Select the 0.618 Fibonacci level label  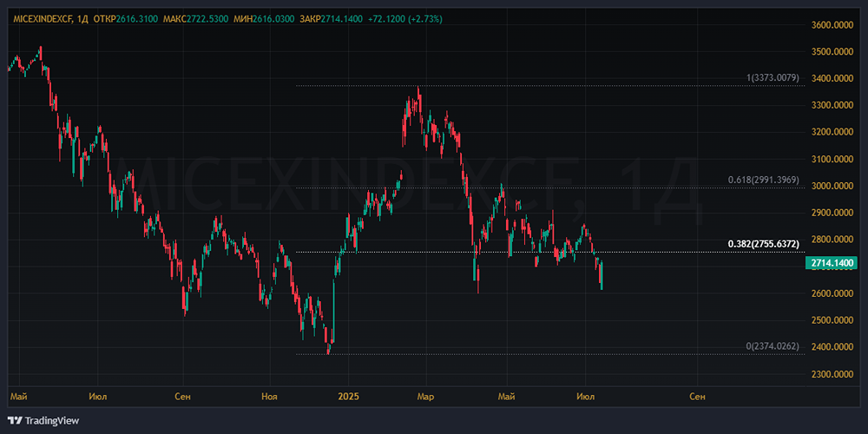763,181
